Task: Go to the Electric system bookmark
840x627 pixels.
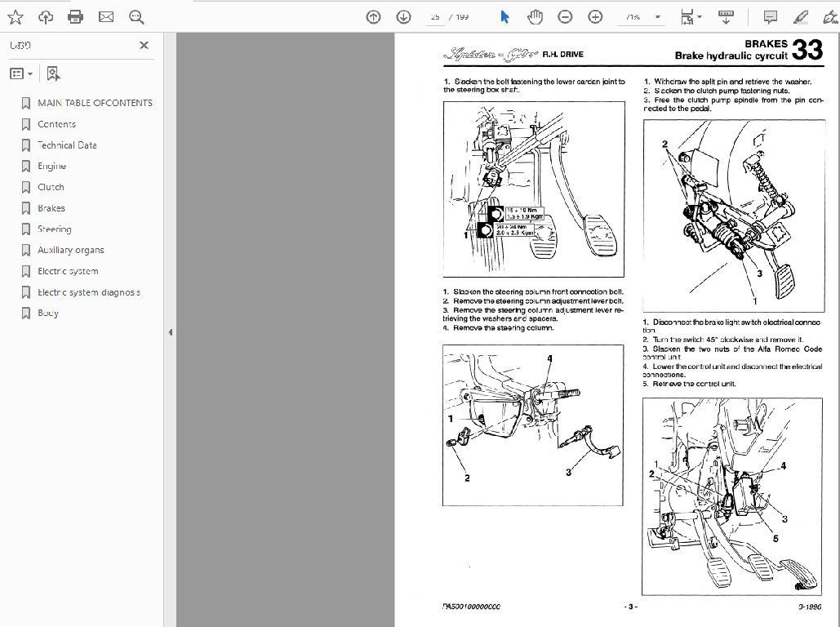Action: [x=68, y=271]
